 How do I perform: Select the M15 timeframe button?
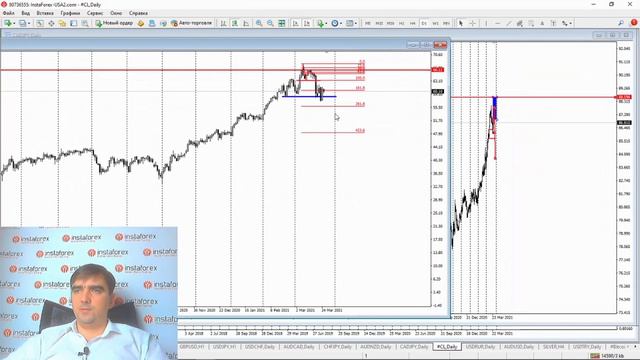(379, 23)
